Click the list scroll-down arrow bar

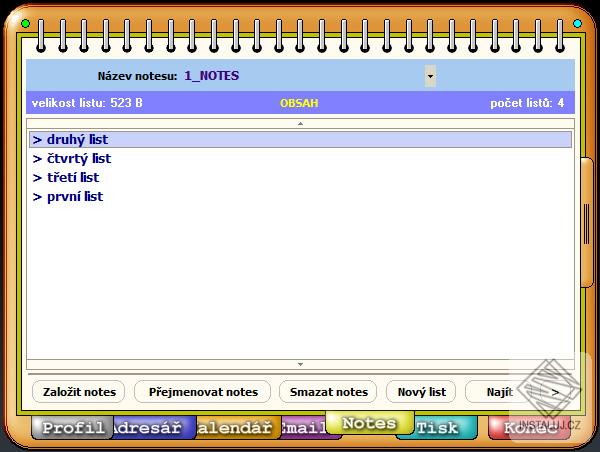coord(300,364)
